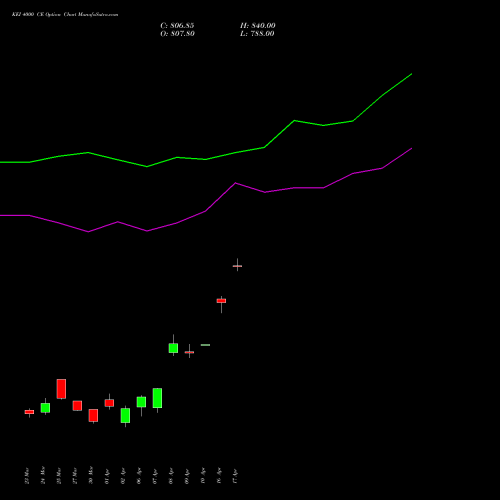Click the green candlestick above 02 Apr
The image size is (500, 500).
coord(125,415)
